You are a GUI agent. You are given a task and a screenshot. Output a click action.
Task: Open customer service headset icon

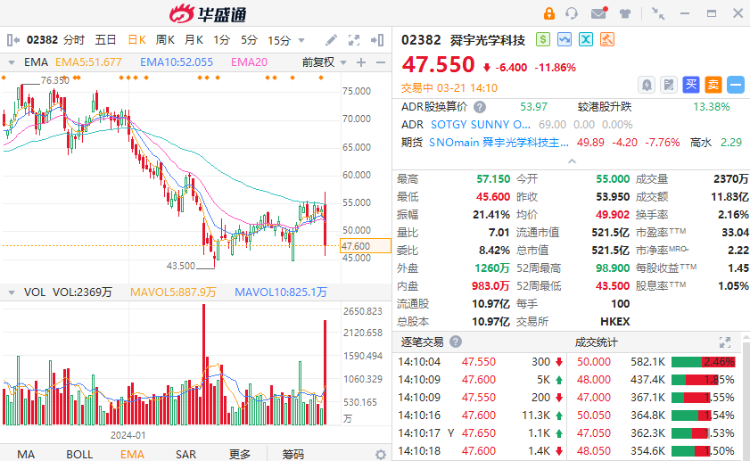point(572,13)
